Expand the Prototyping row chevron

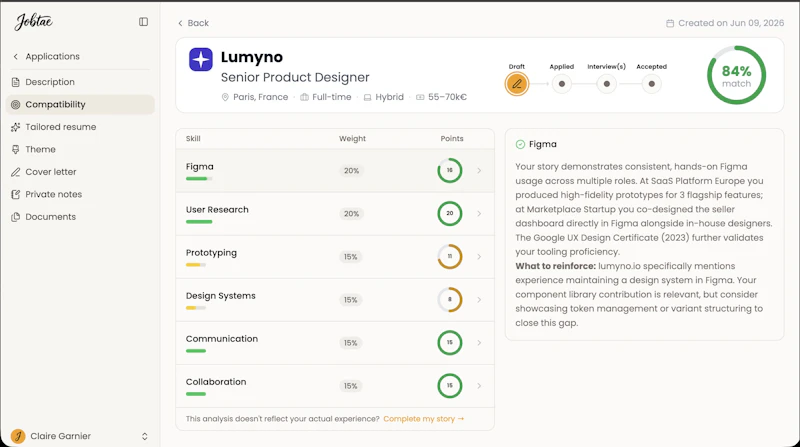tap(479, 257)
